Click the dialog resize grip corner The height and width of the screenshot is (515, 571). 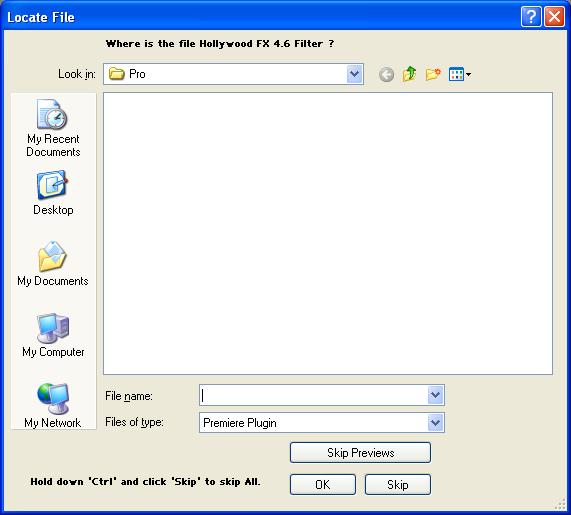pos(560,504)
